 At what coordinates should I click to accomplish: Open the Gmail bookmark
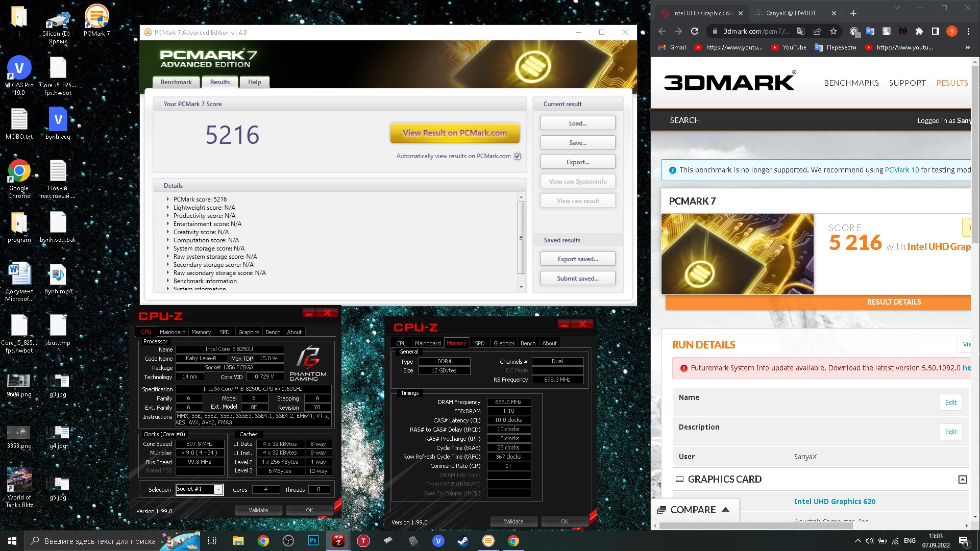[x=672, y=47]
